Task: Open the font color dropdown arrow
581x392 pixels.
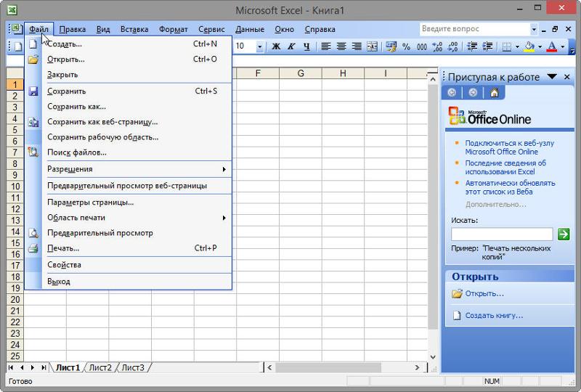Action: (562, 46)
